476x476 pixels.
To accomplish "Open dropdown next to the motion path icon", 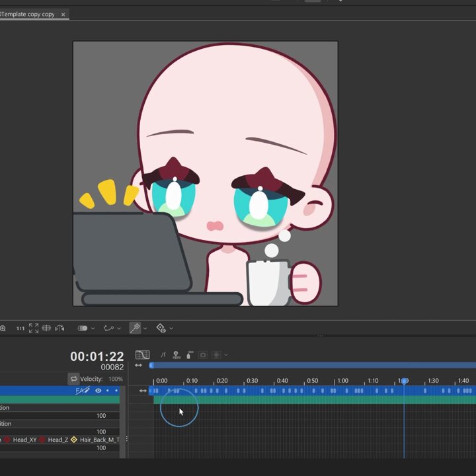I will click(x=119, y=329).
